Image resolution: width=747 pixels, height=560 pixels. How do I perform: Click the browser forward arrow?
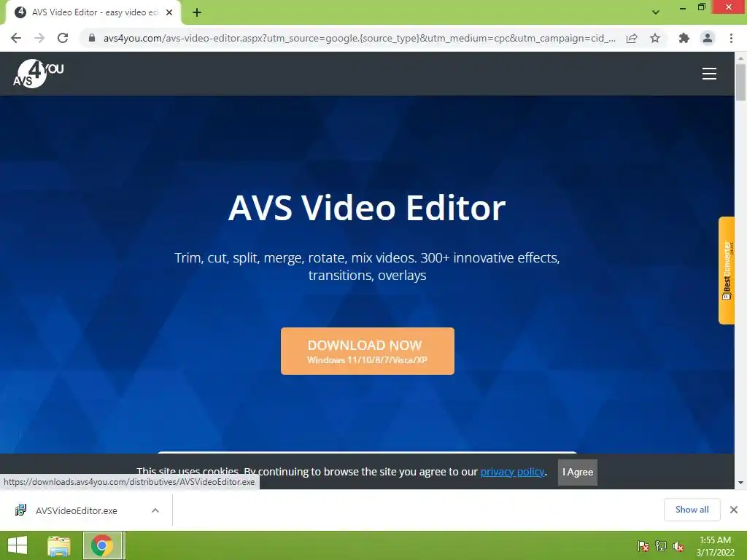pos(39,38)
